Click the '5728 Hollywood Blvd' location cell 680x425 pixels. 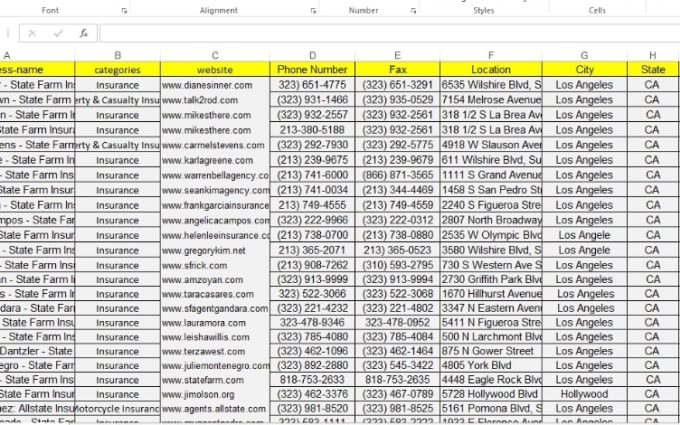click(491, 395)
